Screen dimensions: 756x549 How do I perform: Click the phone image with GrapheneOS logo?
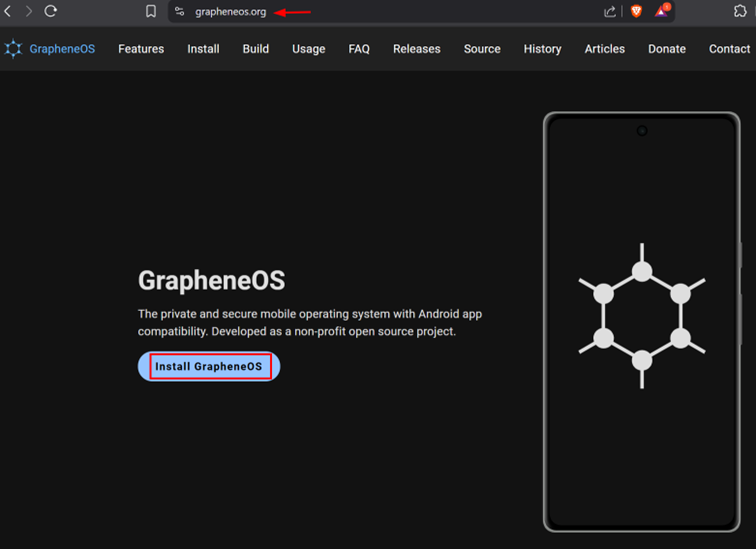point(641,322)
